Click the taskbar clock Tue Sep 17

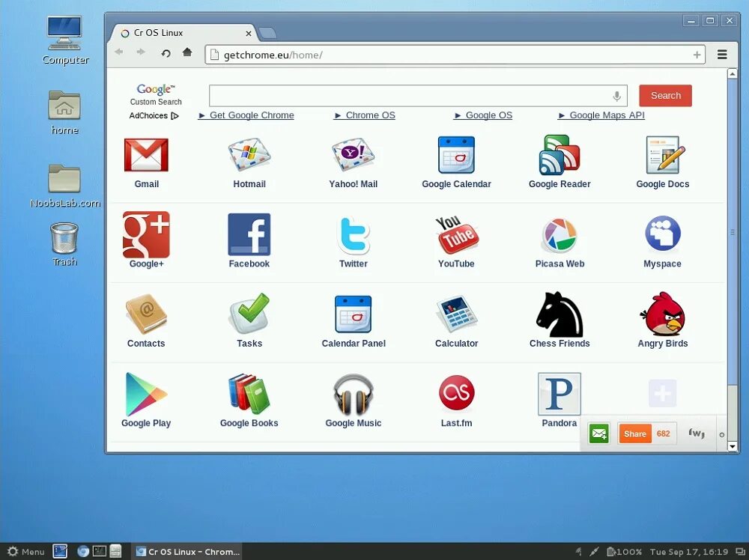(x=689, y=552)
